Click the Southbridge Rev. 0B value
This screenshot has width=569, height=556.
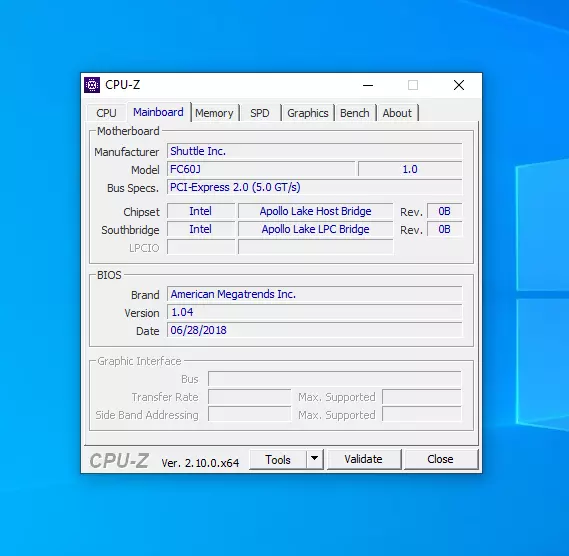445,229
